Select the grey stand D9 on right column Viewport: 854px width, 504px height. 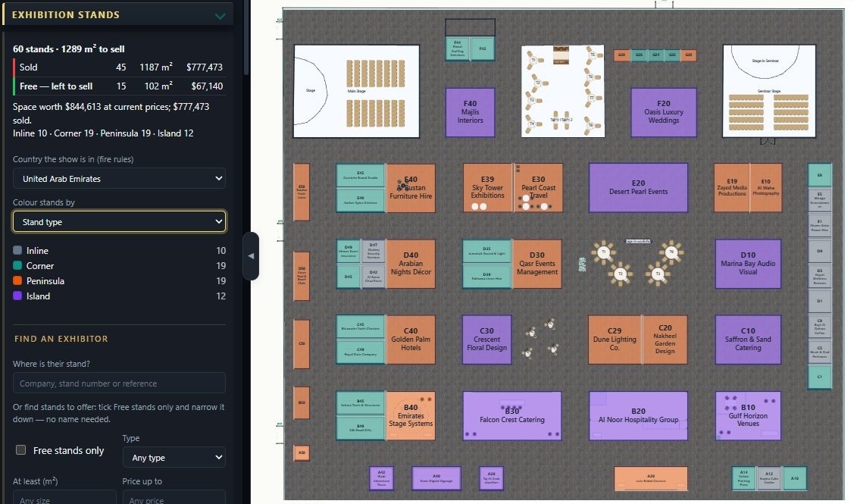tap(820, 251)
